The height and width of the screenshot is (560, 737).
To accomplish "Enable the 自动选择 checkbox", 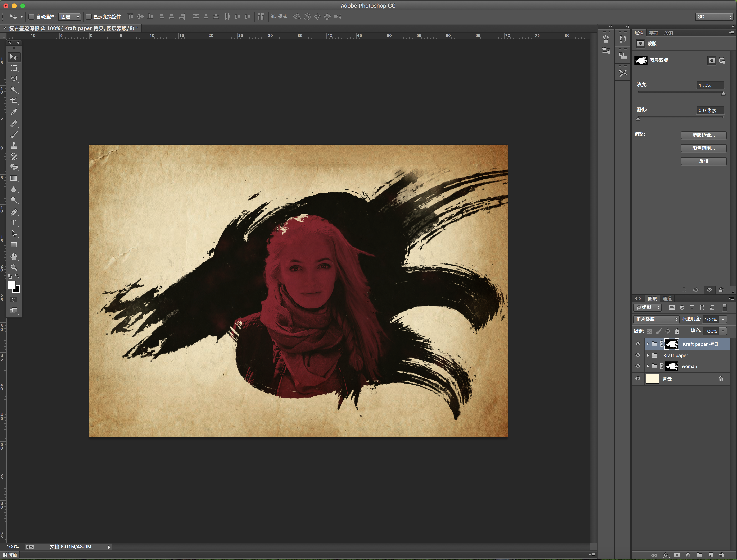I will [31, 17].
